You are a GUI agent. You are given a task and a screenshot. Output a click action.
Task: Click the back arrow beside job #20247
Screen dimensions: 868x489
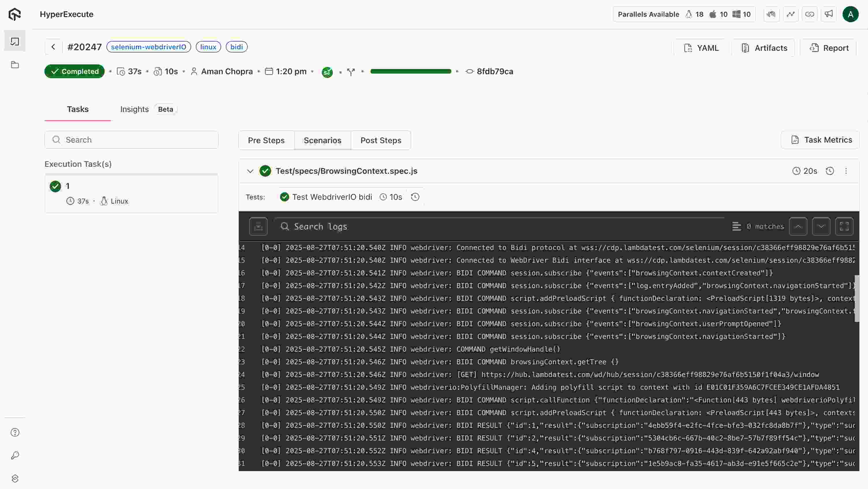(53, 47)
